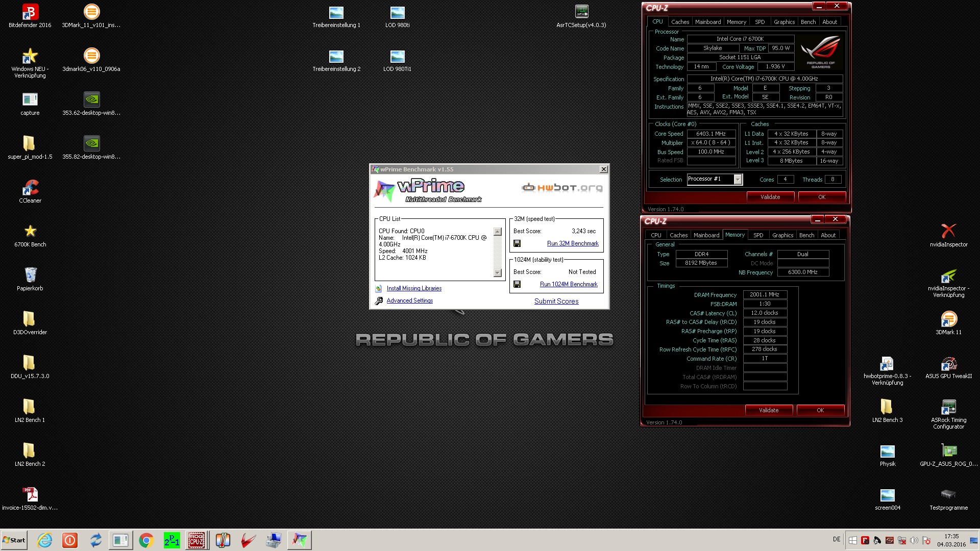Click the save icon next to 32M Best Score
The height and width of the screenshot is (551, 980).
tap(517, 244)
